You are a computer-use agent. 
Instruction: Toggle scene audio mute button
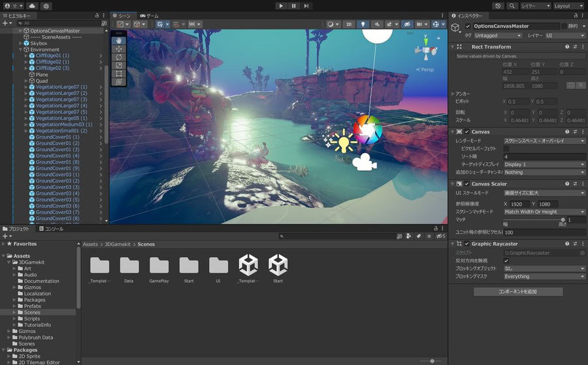[377, 24]
